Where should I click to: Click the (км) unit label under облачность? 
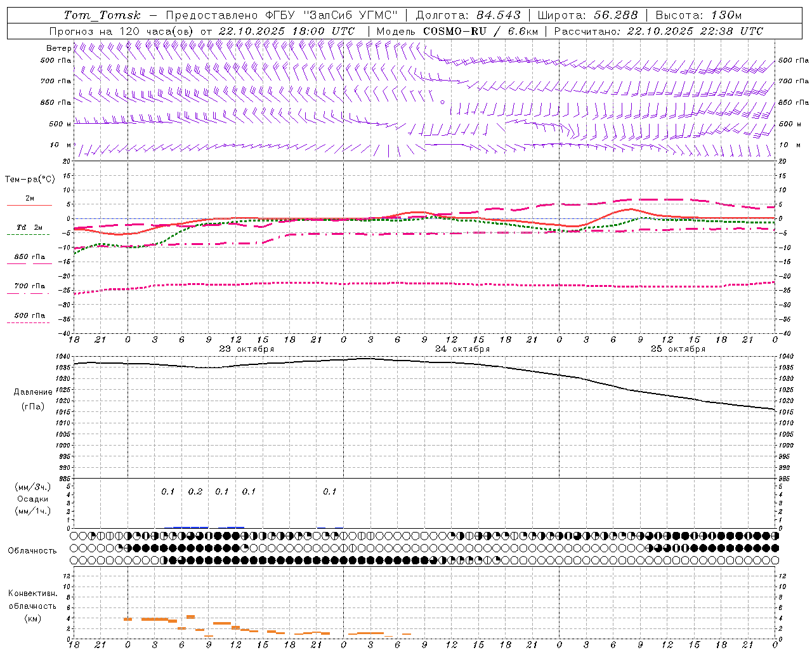[x=33, y=618]
